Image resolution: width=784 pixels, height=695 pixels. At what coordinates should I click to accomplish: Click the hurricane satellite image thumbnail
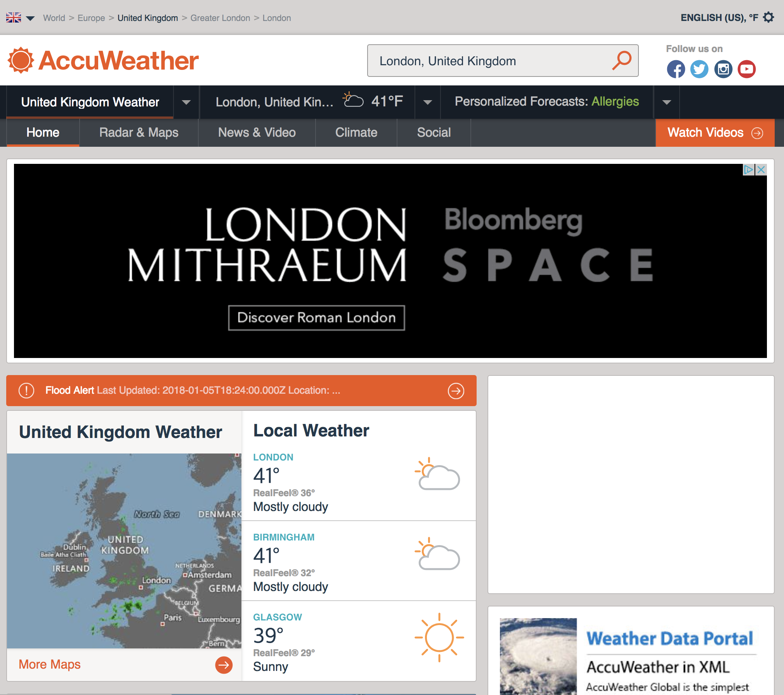point(538,656)
